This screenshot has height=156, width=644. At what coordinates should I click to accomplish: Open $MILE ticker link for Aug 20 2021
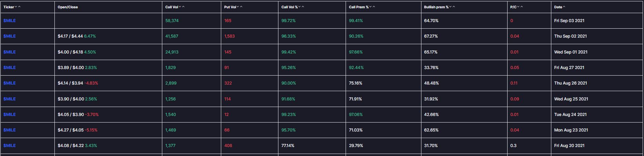click(x=9, y=146)
